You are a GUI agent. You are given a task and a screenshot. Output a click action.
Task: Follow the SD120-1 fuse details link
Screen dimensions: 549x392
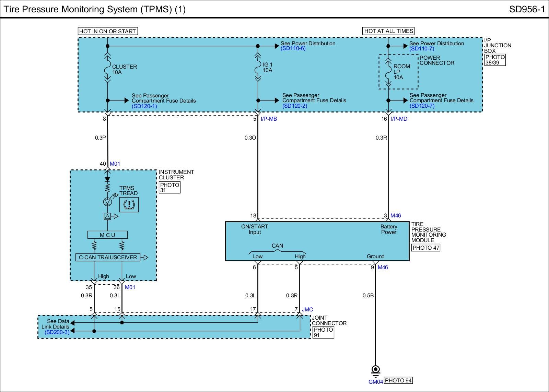[144, 106]
